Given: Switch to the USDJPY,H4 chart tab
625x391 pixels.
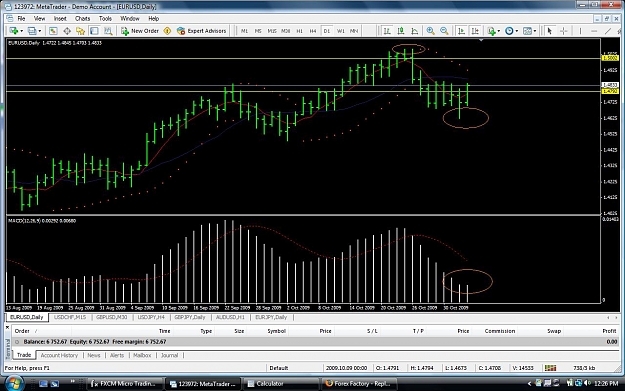Looking at the screenshot, I should click(151, 317).
